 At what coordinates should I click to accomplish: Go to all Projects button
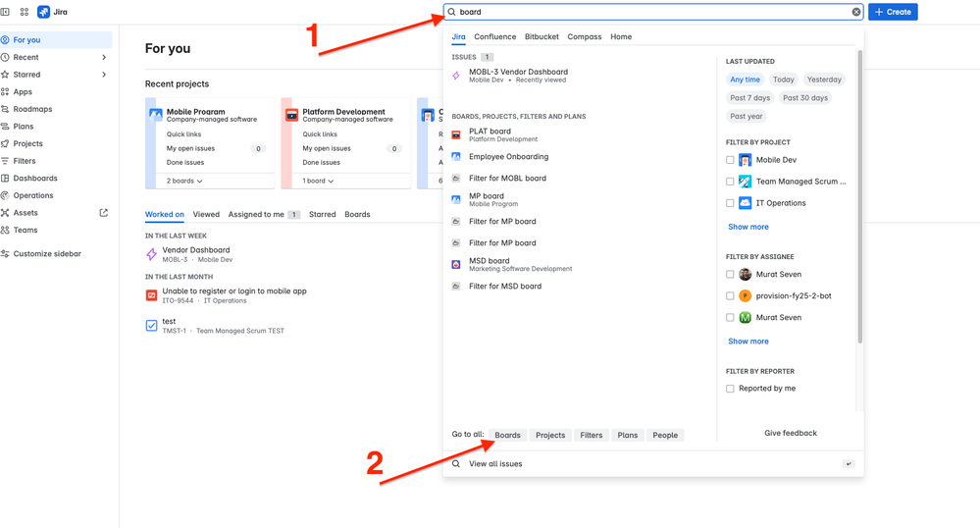[x=550, y=436]
